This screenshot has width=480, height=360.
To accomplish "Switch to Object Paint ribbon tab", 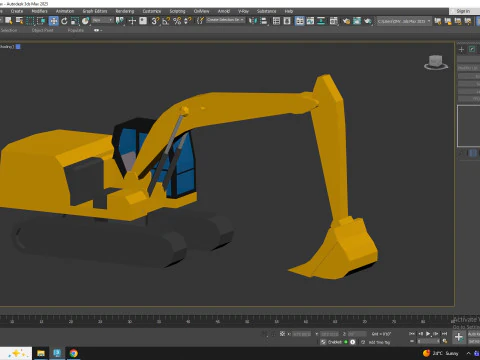I will click(x=42, y=30).
